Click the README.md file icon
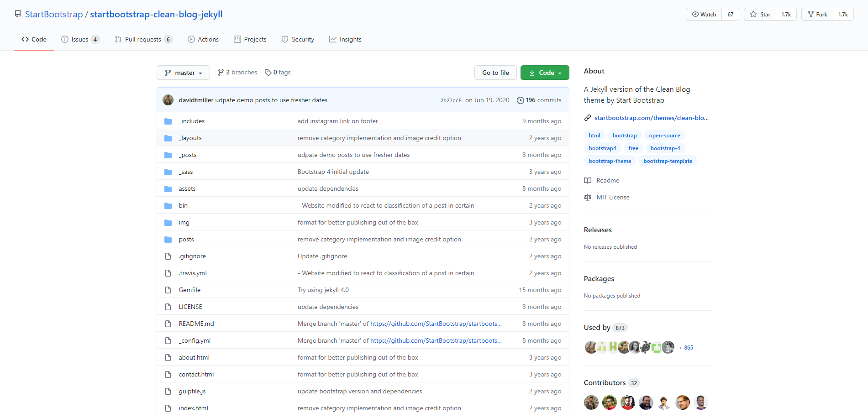The width and height of the screenshot is (868, 413). (x=168, y=324)
